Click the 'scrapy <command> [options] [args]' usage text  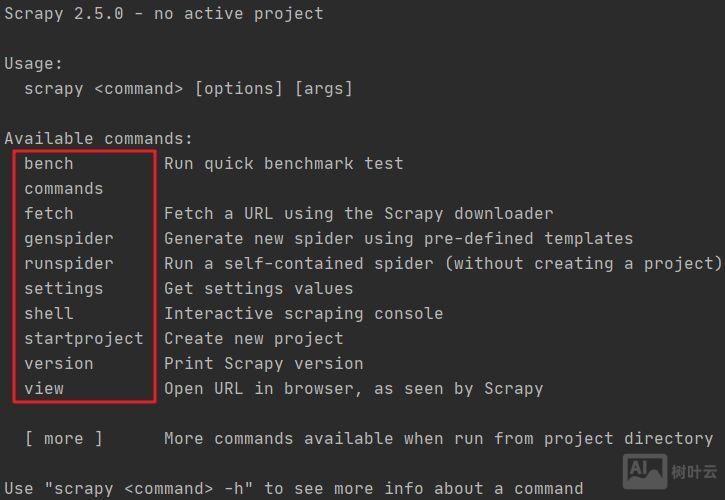(x=189, y=89)
